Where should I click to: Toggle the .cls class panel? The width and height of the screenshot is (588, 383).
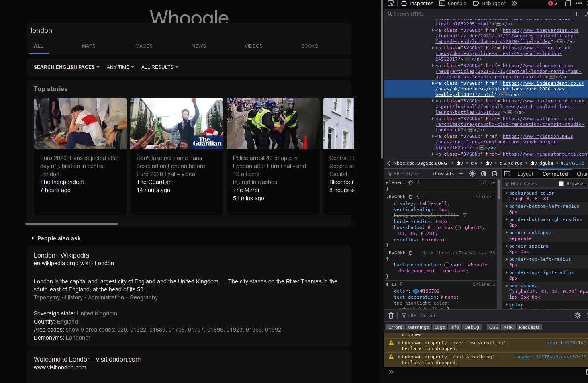point(450,174)
